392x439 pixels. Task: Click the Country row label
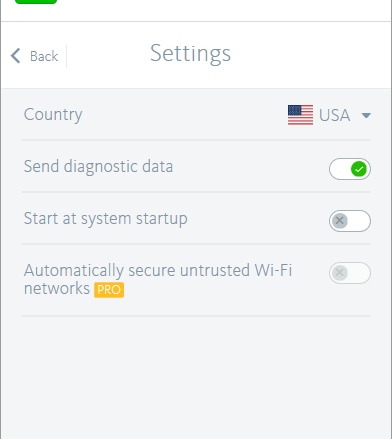[53, 115]
